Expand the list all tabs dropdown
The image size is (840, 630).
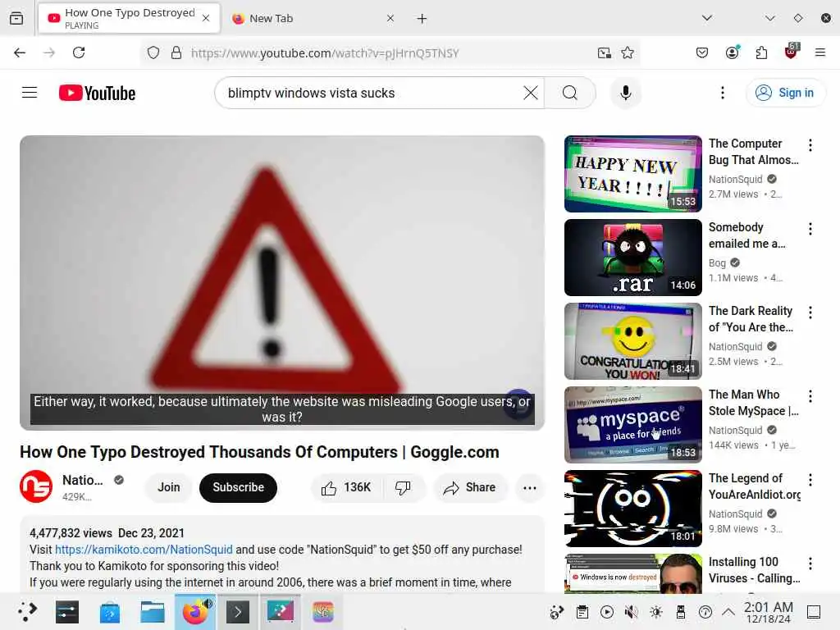(707, 18)
